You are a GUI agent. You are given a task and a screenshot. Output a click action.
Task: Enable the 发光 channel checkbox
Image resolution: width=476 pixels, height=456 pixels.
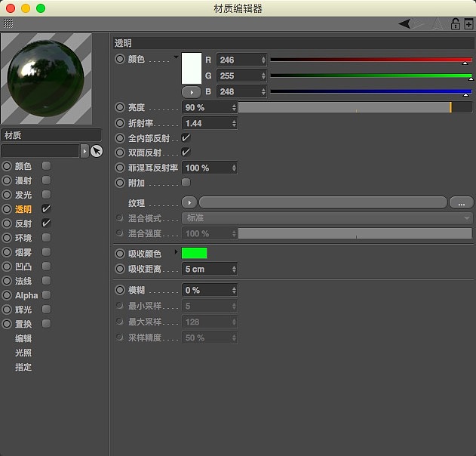[x=46, y=195]
